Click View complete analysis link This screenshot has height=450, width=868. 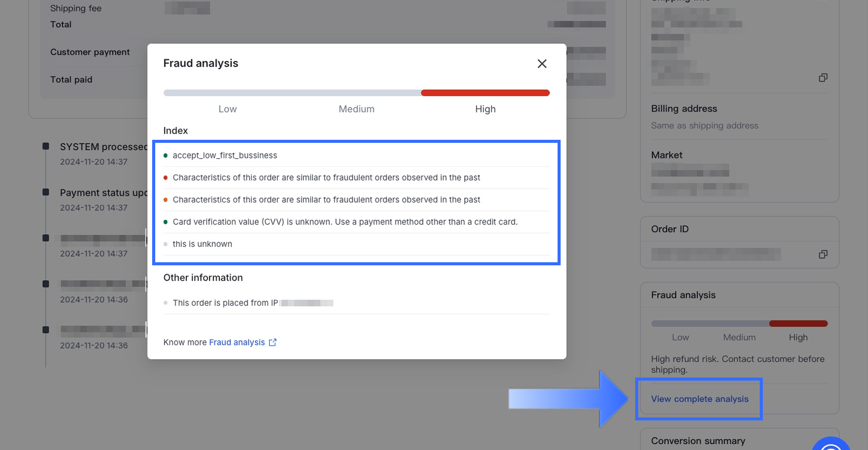pos(700,399)
